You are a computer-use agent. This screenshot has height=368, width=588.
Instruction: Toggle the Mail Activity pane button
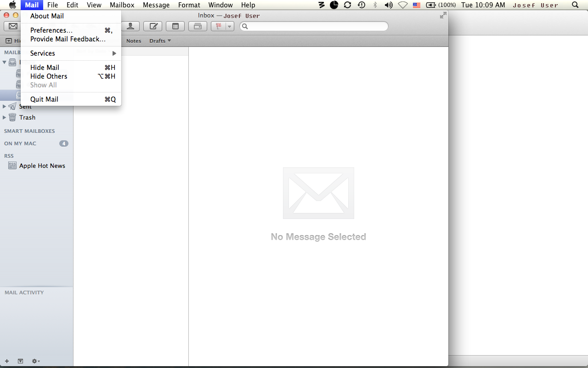coord(20,361)
